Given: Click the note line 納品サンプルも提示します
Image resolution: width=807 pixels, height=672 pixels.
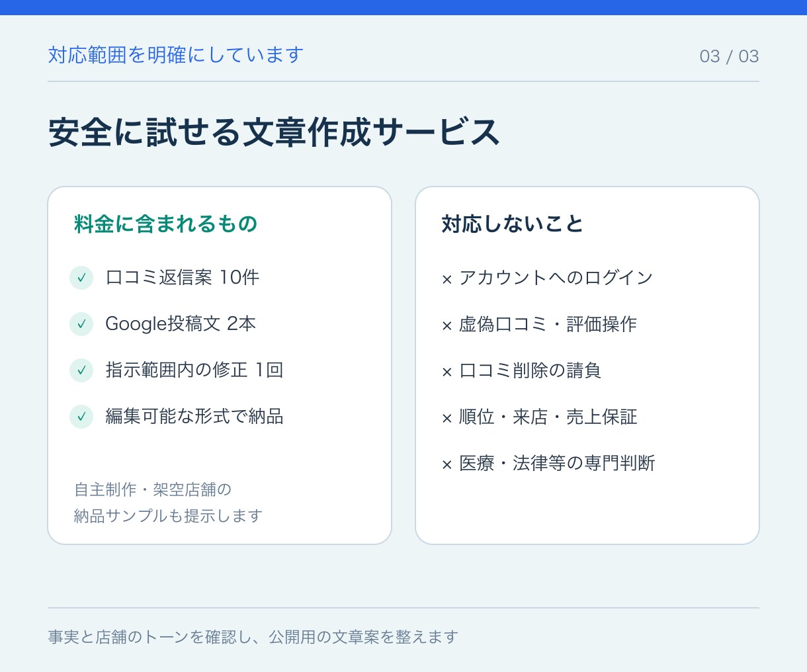Looking at the screenshot, I should (169, 516).
